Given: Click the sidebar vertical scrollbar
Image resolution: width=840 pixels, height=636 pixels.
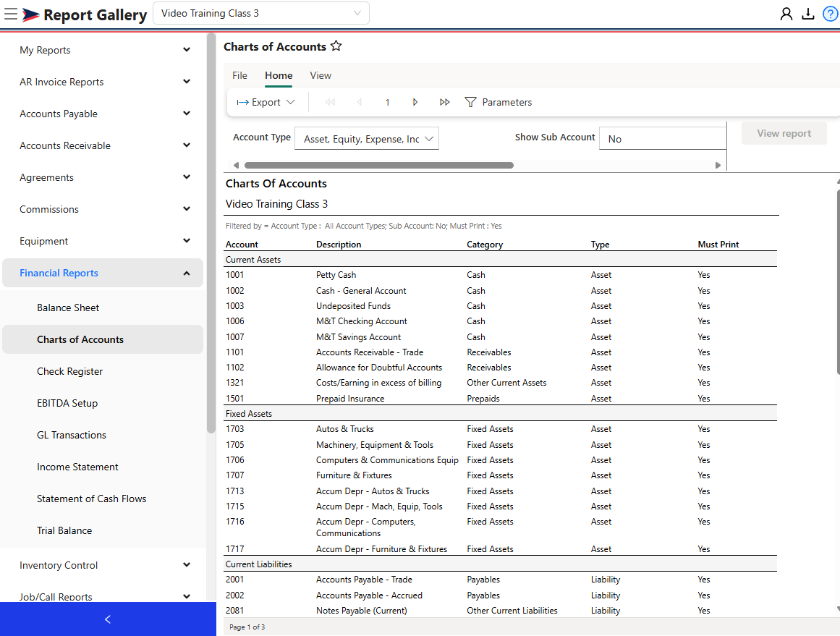Looking at the screenshot, I should [211, 233].
